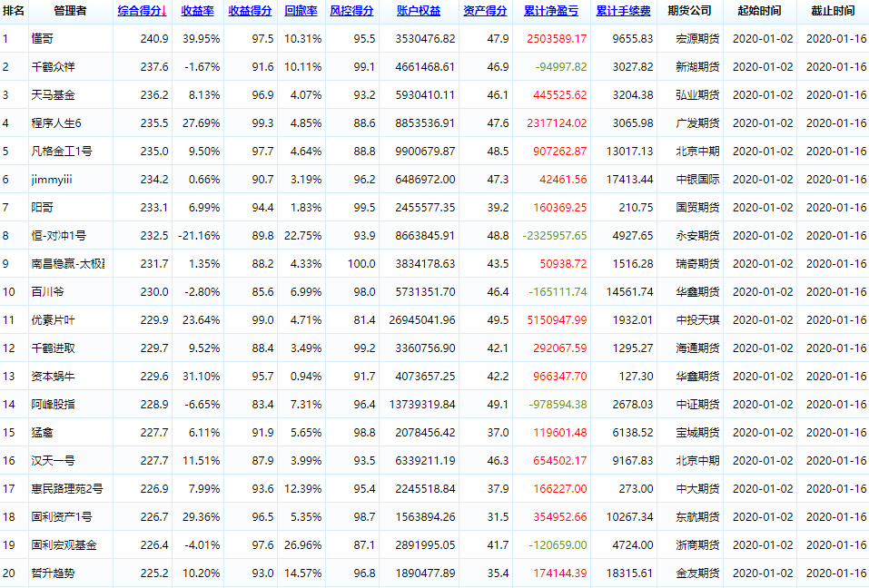The width and height of the screenshot is (869, 588).
Task: Sort table by 回撤率 header
Action: coord(301,11)
